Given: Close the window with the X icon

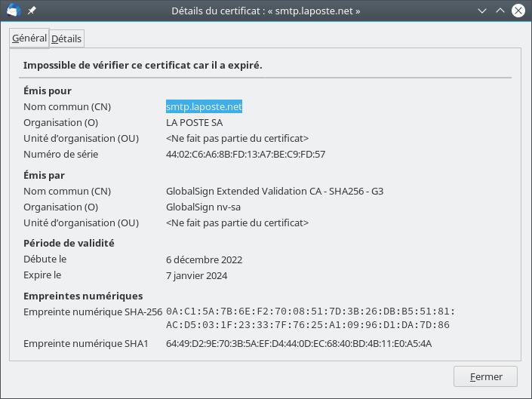Looking at the screenshot, I should 518,11.
